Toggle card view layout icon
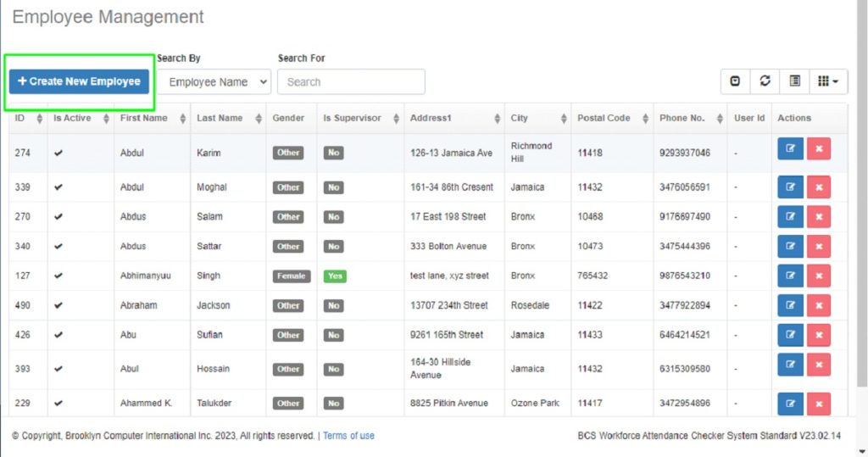 pyautogui.click(x=794, y=81)
